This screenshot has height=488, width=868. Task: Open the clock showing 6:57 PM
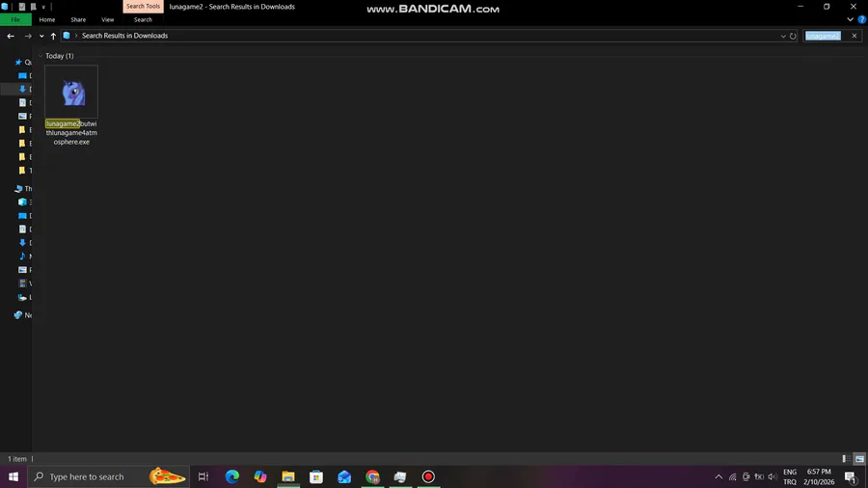click(x=819, y=476)
